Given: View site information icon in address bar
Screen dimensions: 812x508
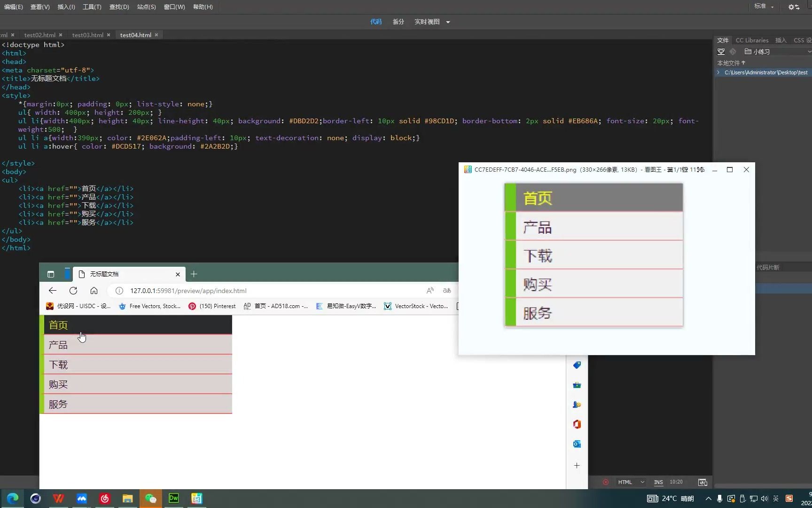Looking at the screenshot, I should 119,291.
